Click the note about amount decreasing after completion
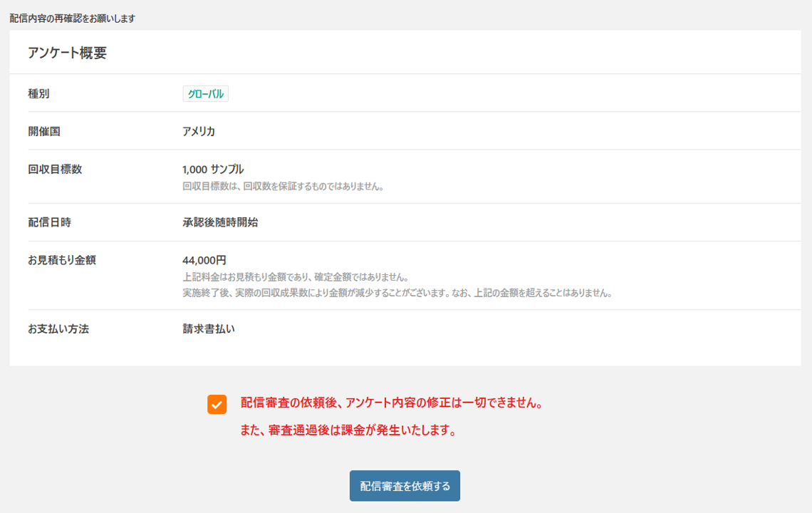This screenshot has width=812, height=513. coord(397,293)
